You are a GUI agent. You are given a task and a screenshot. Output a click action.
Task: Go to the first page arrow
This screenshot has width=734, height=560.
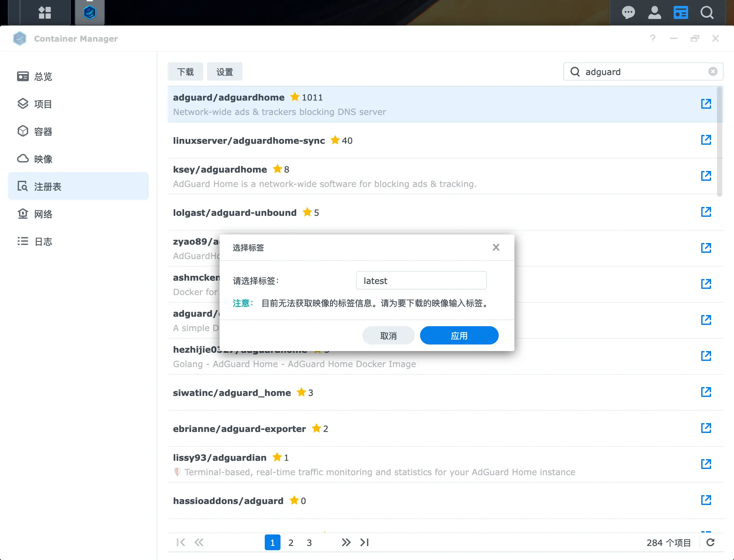pos(181,542)
